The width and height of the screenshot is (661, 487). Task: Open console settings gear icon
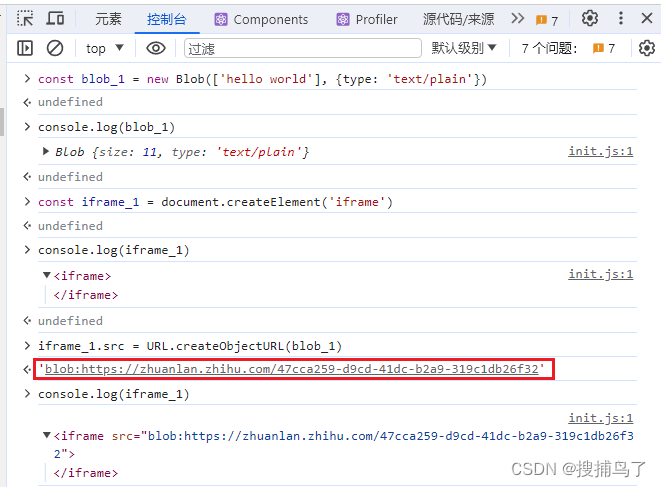tap(647, 48)
